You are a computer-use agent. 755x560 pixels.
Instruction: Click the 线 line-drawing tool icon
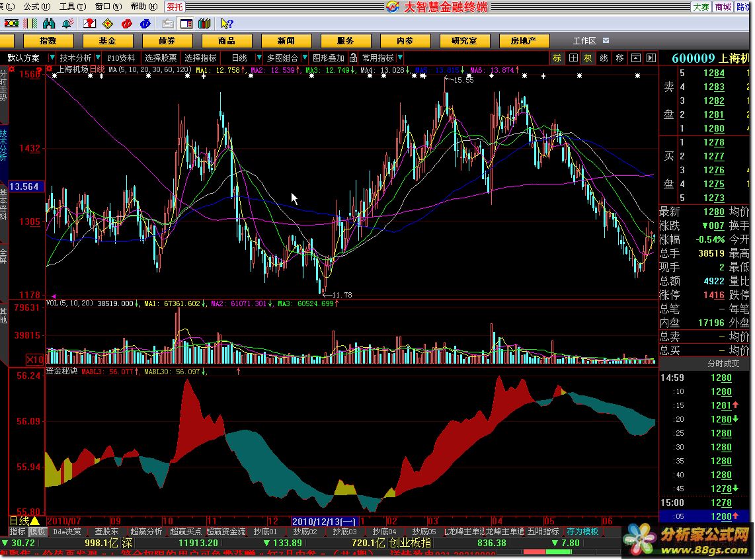[x=604, y=58]
